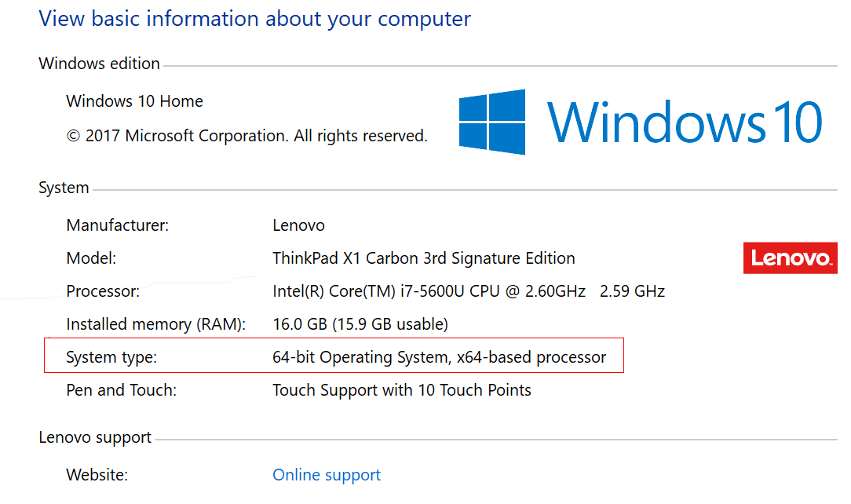The image size is (851, 504).
Task: Select the Processor label
Action: (103, 291)
